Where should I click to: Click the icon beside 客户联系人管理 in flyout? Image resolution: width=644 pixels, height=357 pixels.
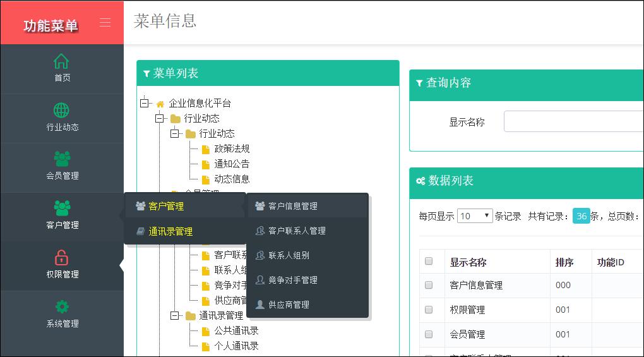pos(260,231)
